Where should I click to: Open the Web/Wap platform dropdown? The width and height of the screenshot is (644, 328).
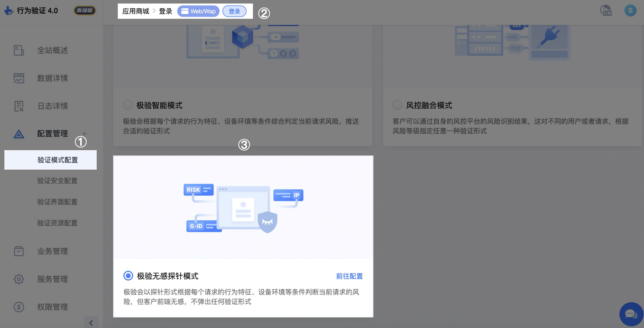pyautogui.click(x=198, y=11)
